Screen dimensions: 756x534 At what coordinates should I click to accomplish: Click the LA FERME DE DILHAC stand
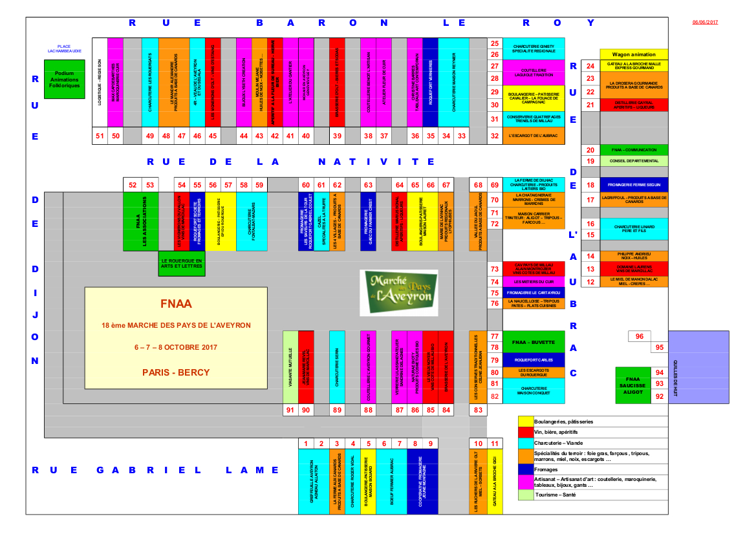click(534, 185)
